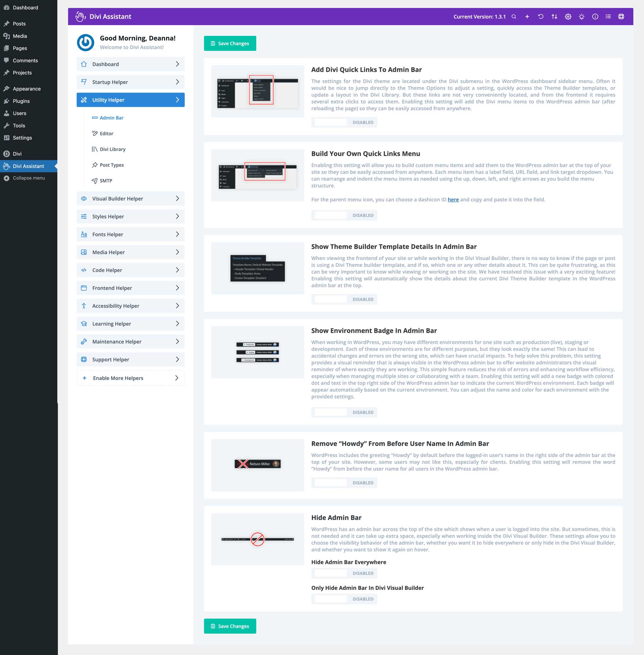
Task: Click the import/export arrows icon in the top bar
Action: 554,16
